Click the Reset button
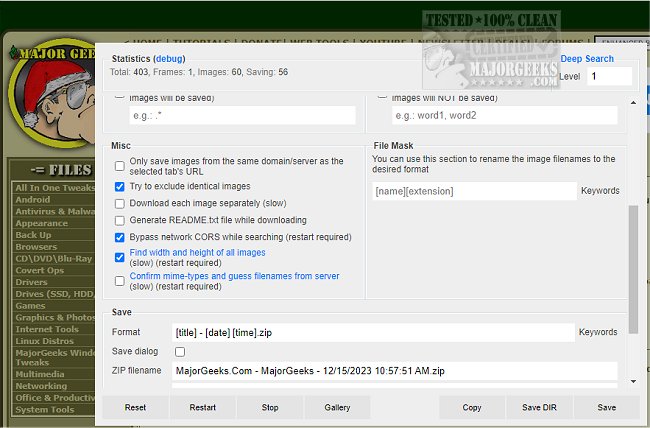Image resolution: width=650 pixels, height=428 pixels. (x=135, y=407)
